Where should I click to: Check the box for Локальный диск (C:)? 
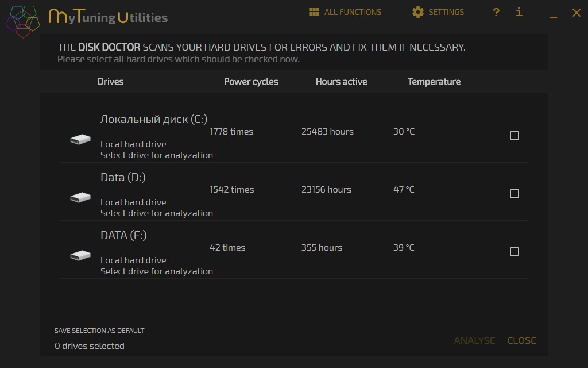coord(514,136)
